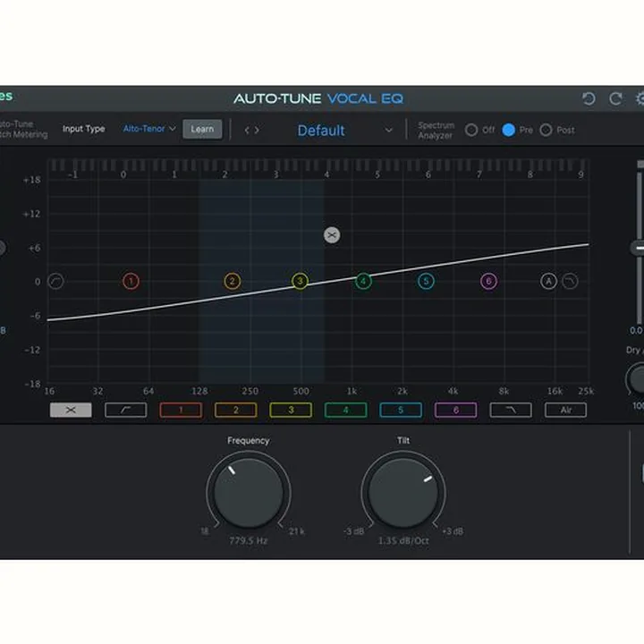The width and height of the screenshot is (644, 644).
Task: Select the high-pass filter node on the graph
Action: coord(55,282)
